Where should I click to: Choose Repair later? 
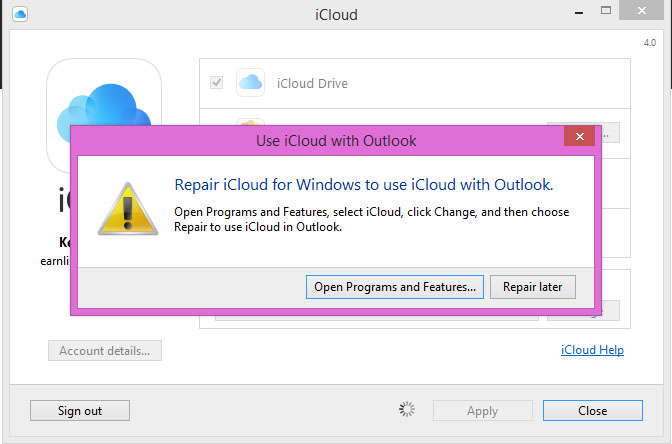(x=533, y=287)
